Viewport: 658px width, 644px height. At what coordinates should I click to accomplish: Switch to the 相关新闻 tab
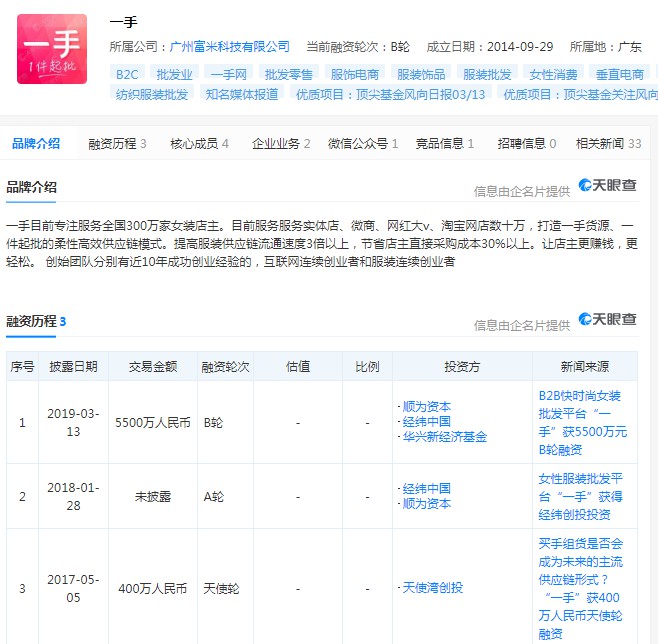click(608, 144)
